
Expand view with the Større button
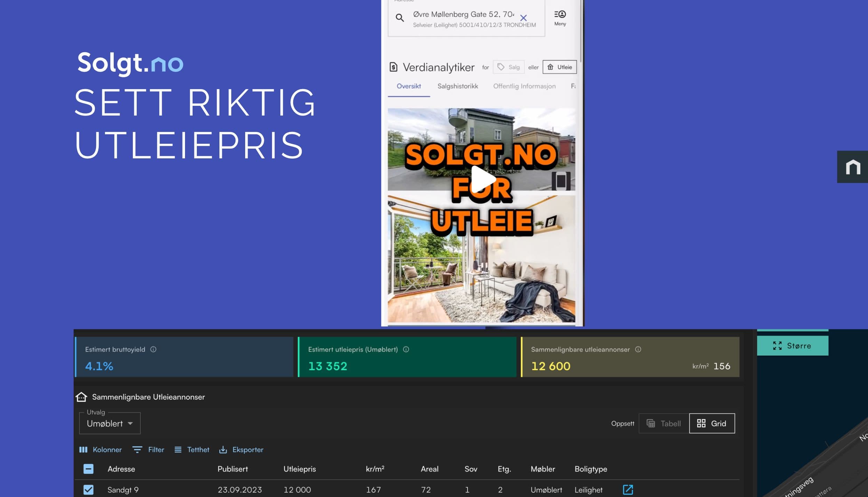793,346
